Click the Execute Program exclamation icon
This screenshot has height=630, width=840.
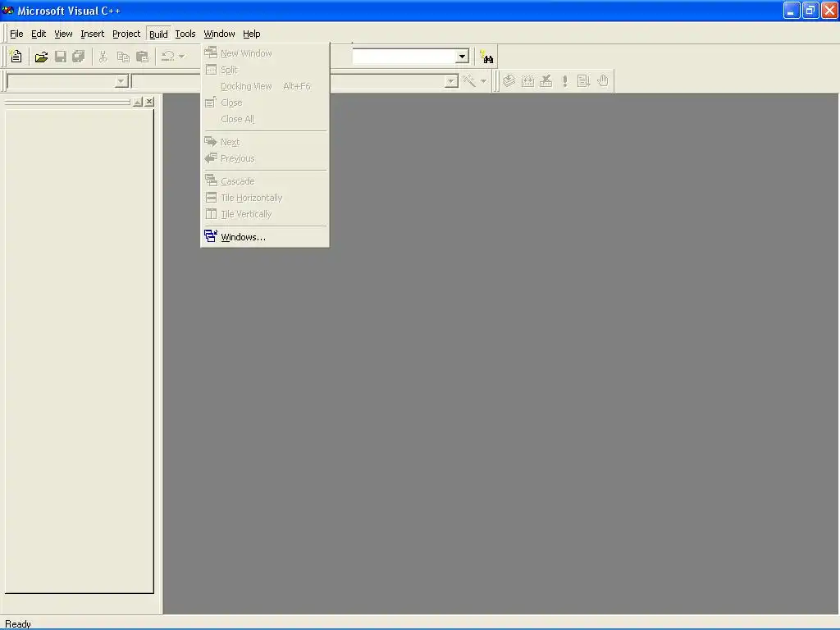(564, 81)
